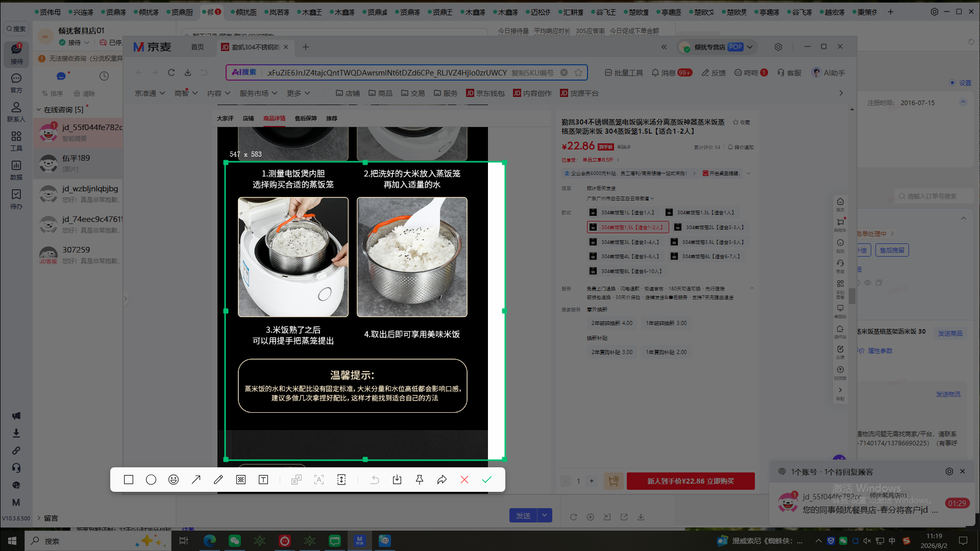Open the Windows Start menu
Image resolution: width=980 pixels, height=551 pixels.
click(12, 540)
